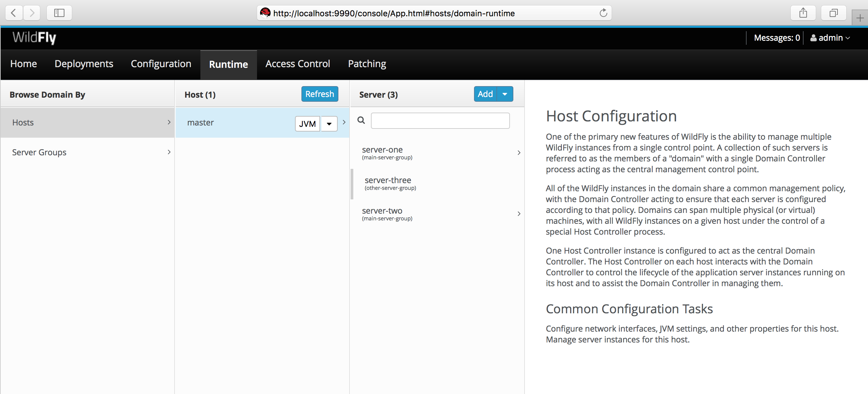
Task: Click the JVM button for master
Action: [x=308, y=124]
